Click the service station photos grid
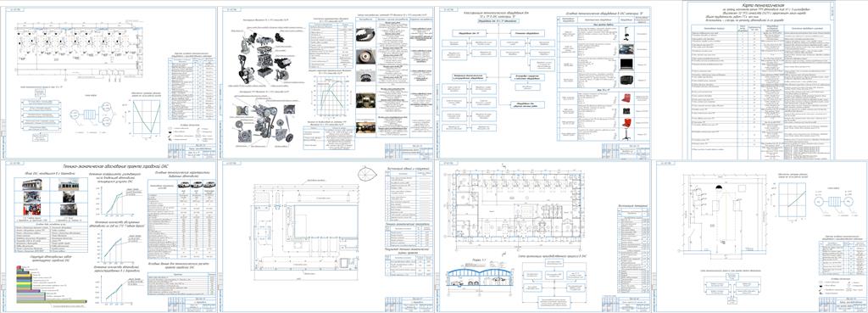 (x=52, y=198)
